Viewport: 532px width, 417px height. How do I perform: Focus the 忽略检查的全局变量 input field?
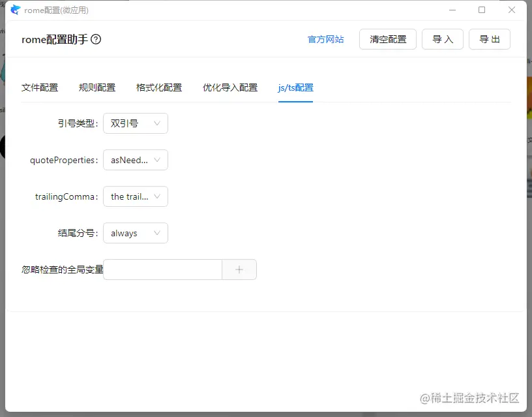click(162, 270)
